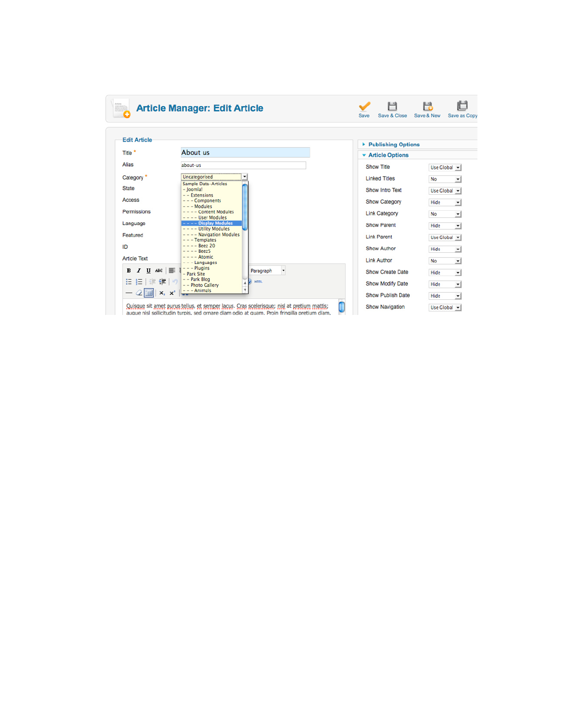
Task: Click the article page icon in header
Action: [121, 108]
